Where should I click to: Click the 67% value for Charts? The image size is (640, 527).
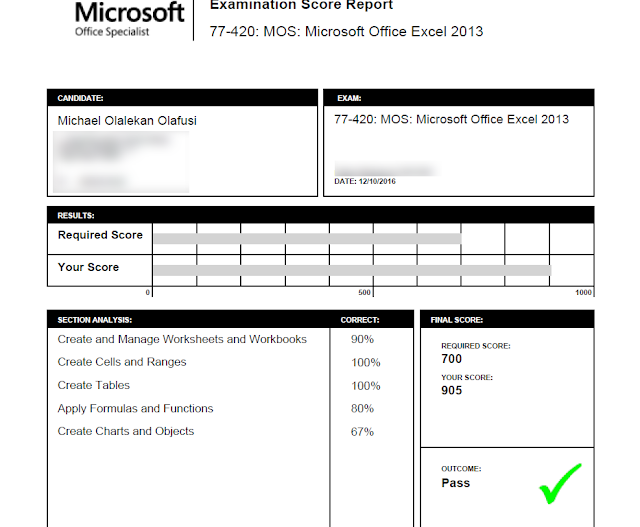point(362,432)
